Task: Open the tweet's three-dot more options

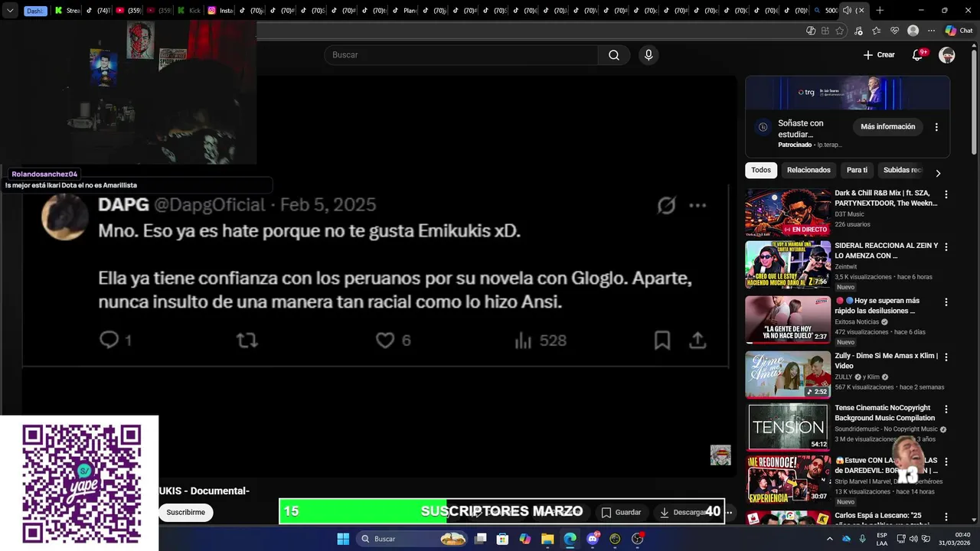Action: [697, 205]
